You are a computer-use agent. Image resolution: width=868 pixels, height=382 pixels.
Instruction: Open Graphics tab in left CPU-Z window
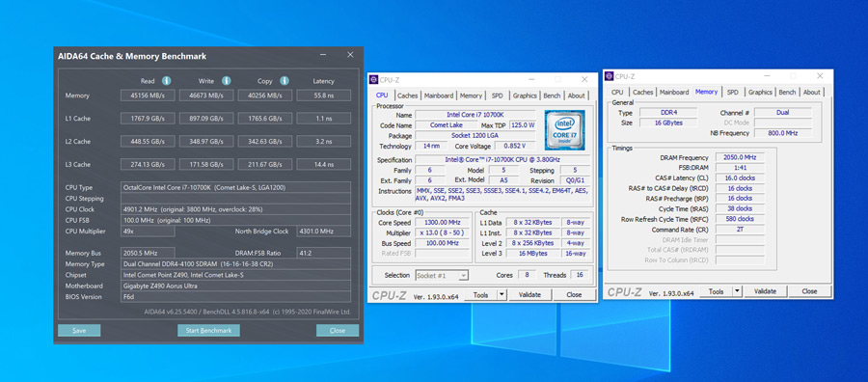click(525, 95)
